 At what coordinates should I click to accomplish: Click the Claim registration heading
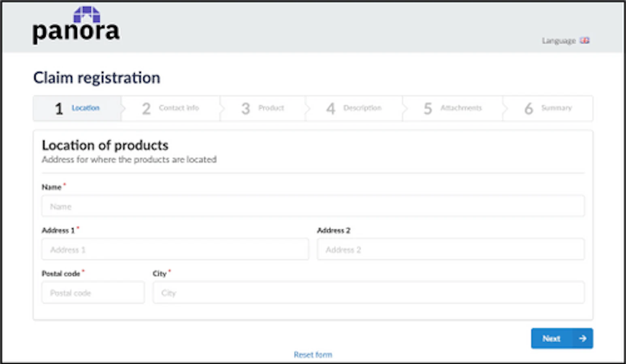point(97,78)
